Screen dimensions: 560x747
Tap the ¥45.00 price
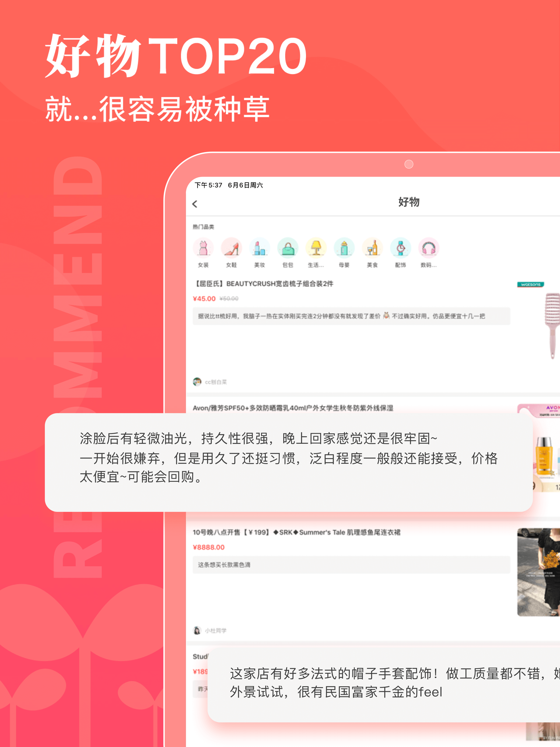click(x=204, y=299)
